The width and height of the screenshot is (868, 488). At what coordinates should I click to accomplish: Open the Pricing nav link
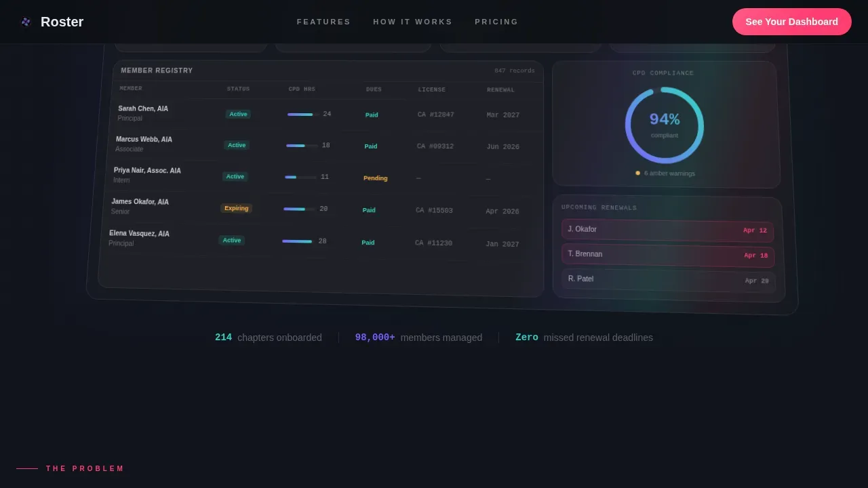496,22
